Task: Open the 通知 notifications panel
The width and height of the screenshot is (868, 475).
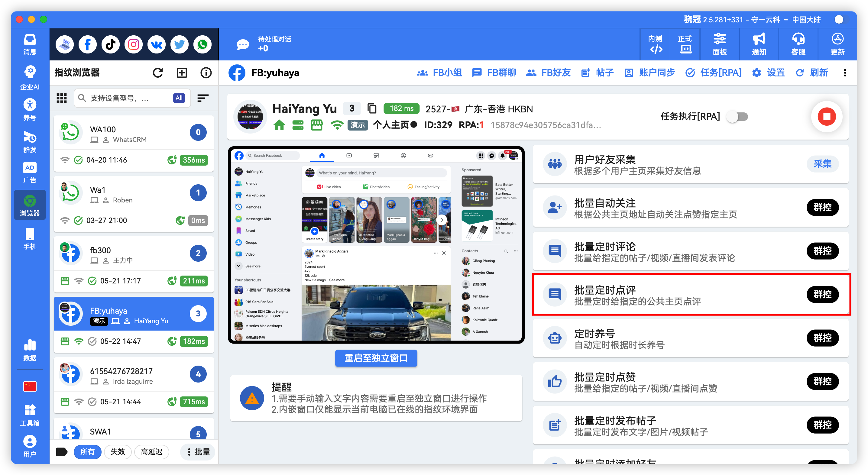Action: 759,44
